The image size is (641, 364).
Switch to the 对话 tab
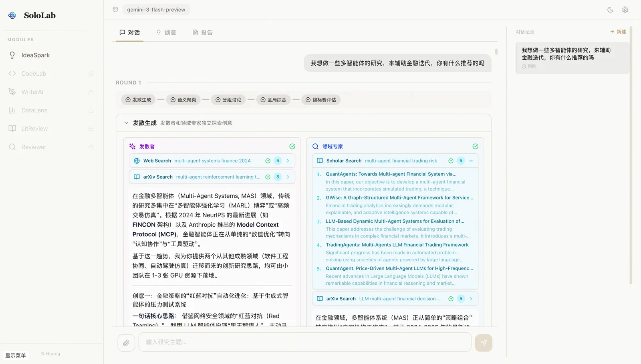tap(130, 32)
